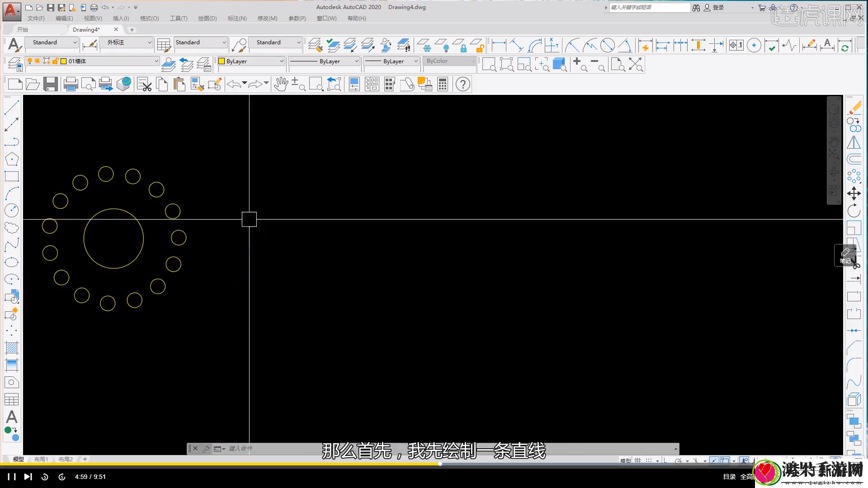Click the Save floppy disk icon

50,84
